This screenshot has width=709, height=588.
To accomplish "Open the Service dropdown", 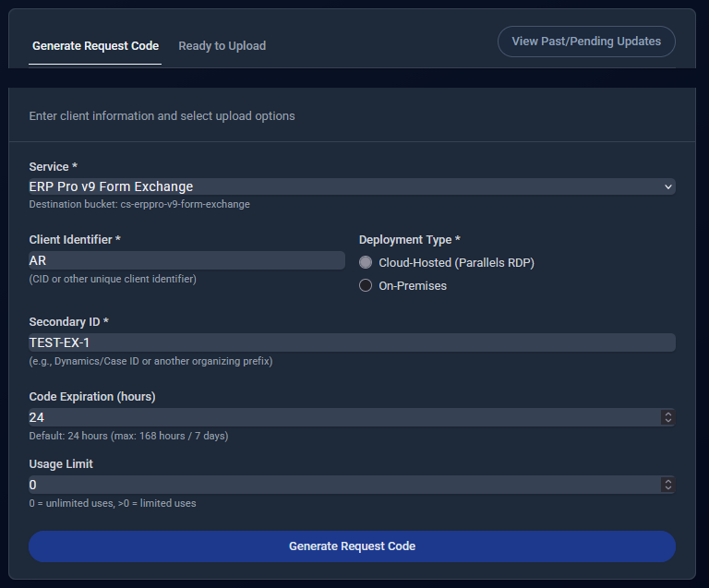I will pyautogui.click(x=353, y=186).
